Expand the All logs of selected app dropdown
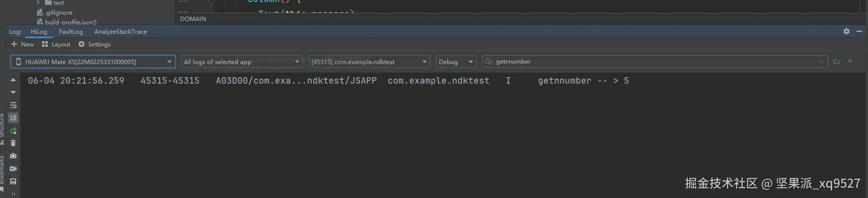Image resolution: width=868 pixels, height=198 pixels. (242, 62)
